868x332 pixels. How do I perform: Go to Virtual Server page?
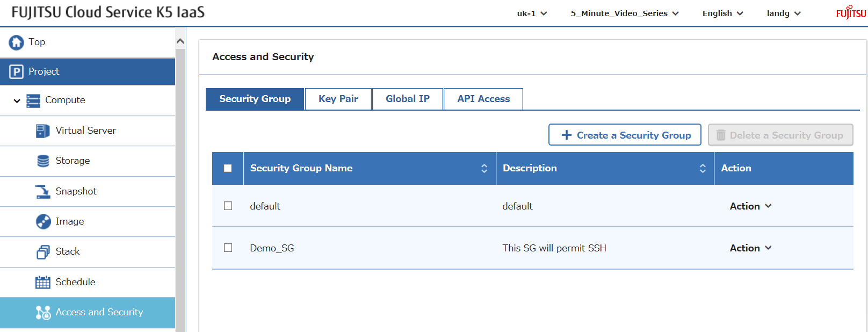point(88,131)
